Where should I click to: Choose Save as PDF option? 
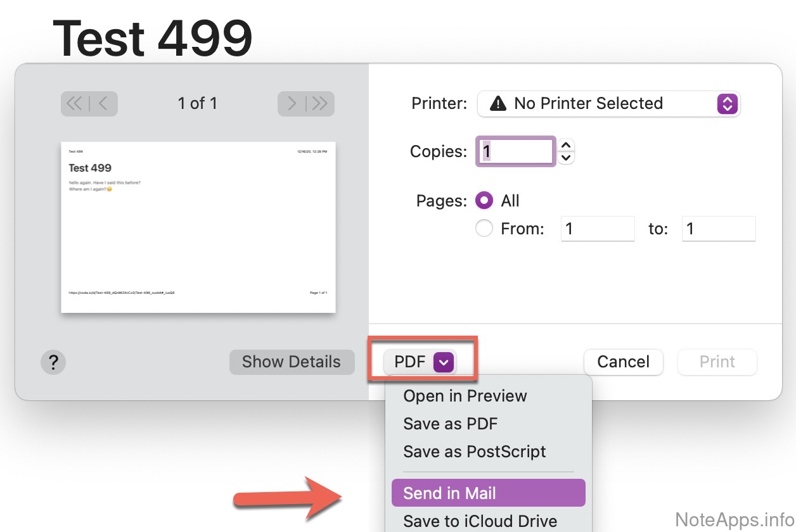tap(450, 424)
